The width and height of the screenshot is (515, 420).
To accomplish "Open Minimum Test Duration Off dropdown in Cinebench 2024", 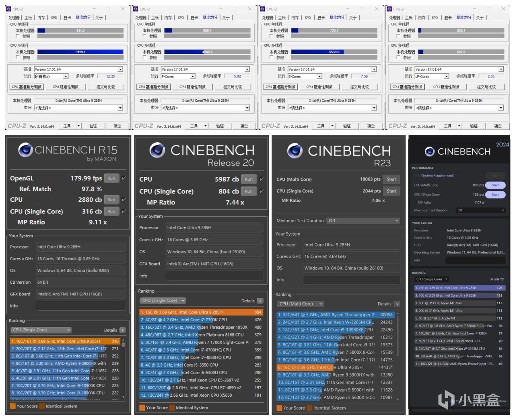I will pyautogui.click(x=480, y=210).
